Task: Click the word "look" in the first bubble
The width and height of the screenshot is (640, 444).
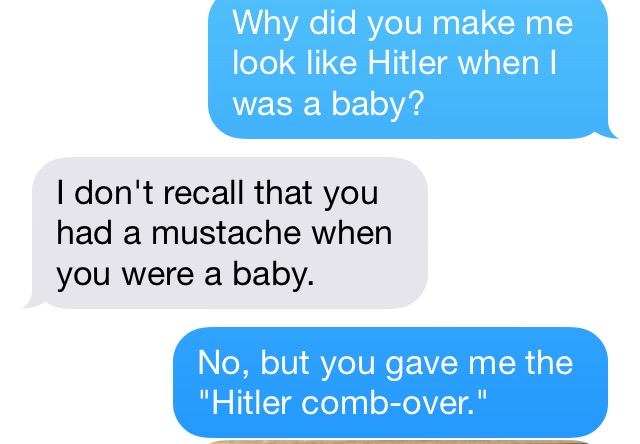Action: tap(263, 62)
